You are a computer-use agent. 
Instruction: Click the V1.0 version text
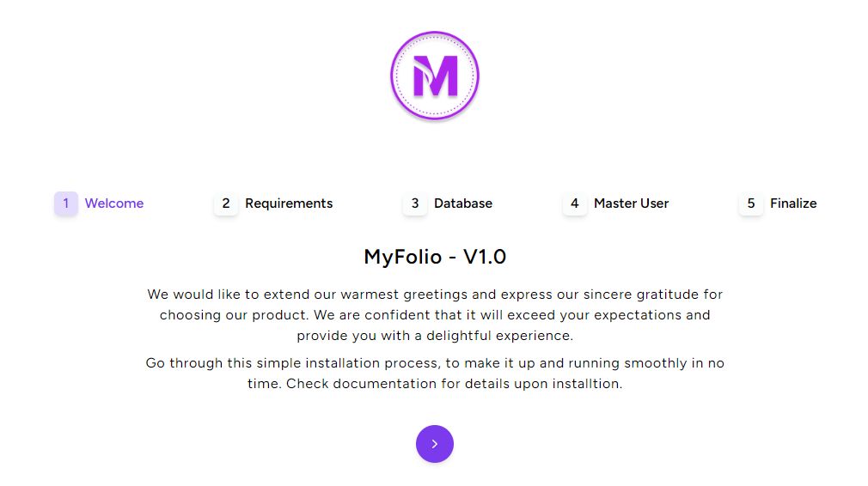[x=485, y=256]
